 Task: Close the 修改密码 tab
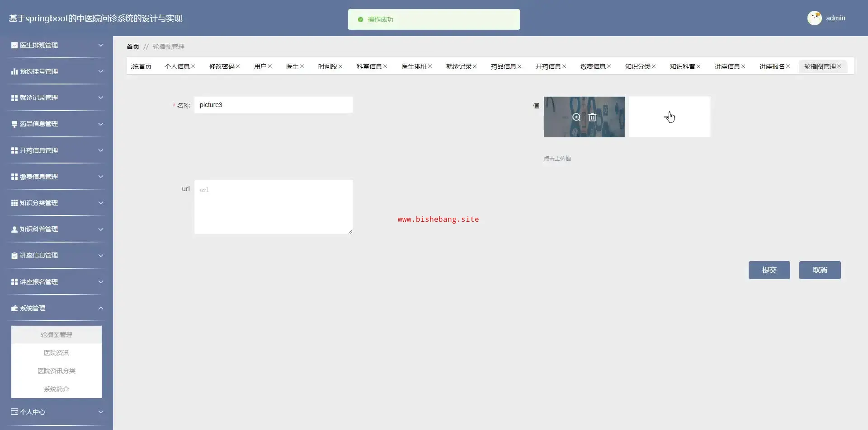[238, 66]
